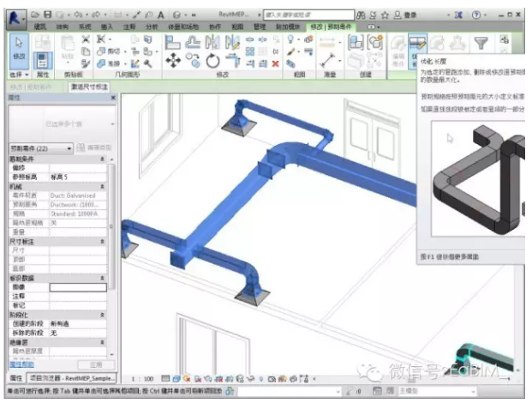Switch to the 项目浏览器 bottom tab
This screenshot has width=532, height=403.
click(x=71, y=378)
